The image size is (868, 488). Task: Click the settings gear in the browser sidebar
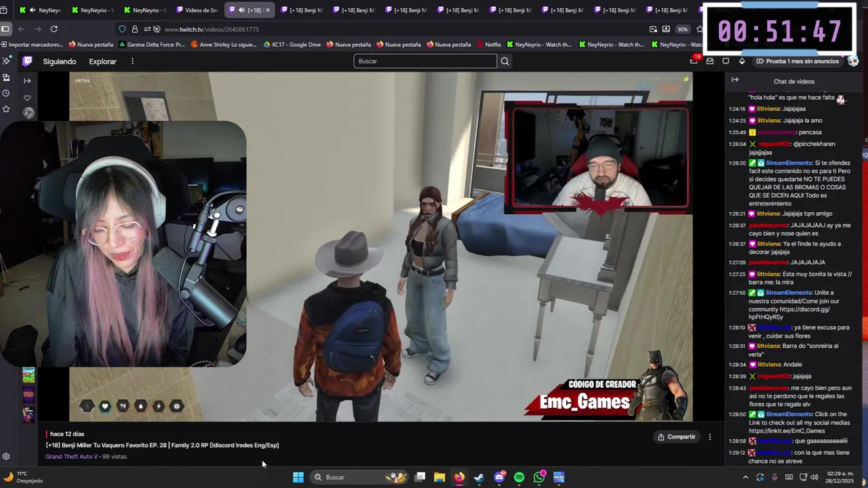pos(6,456)
